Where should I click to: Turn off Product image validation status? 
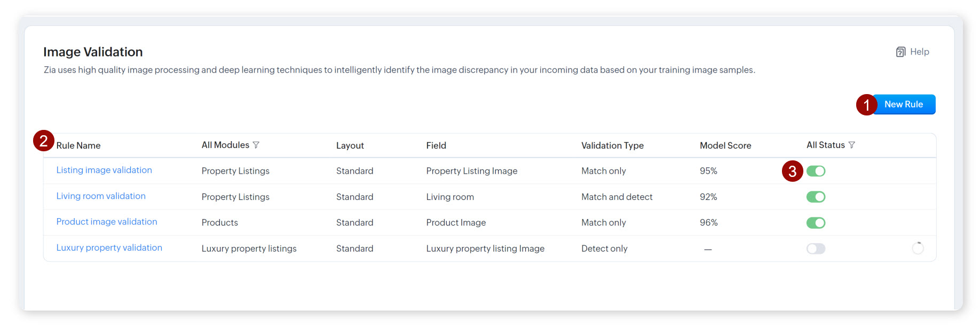pyautogui.click(x=816, y=222)
